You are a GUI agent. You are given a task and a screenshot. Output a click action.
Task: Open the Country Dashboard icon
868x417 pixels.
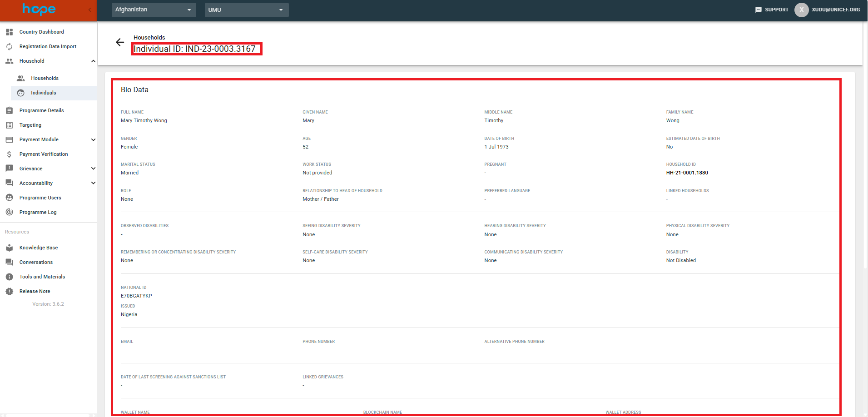click(9, 32)
